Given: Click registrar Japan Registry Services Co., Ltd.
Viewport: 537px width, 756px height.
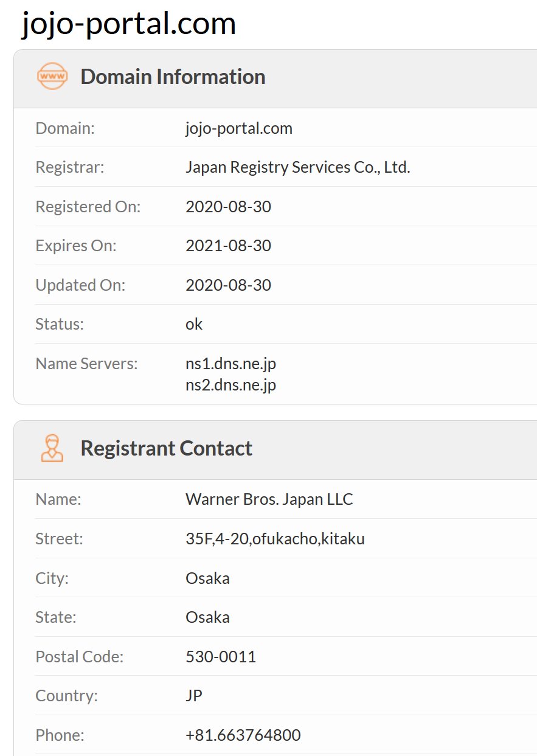Looking at the screenshot, I should pos(297,167).
